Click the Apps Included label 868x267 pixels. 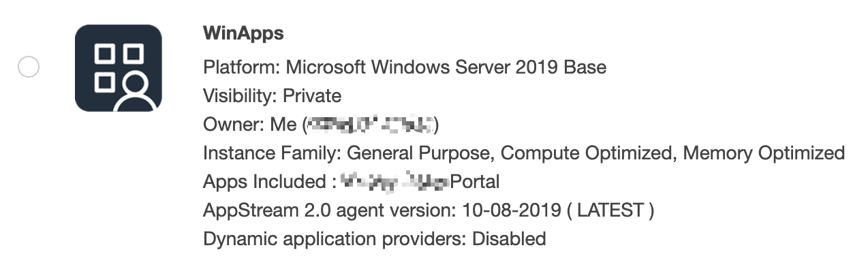point(268,182)
